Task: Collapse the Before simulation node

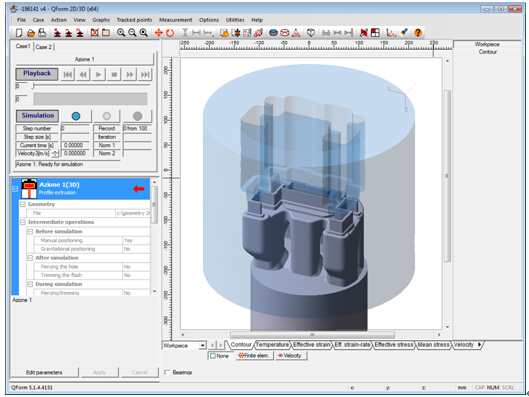Action: pyautogui.click(x=30, y=231)
